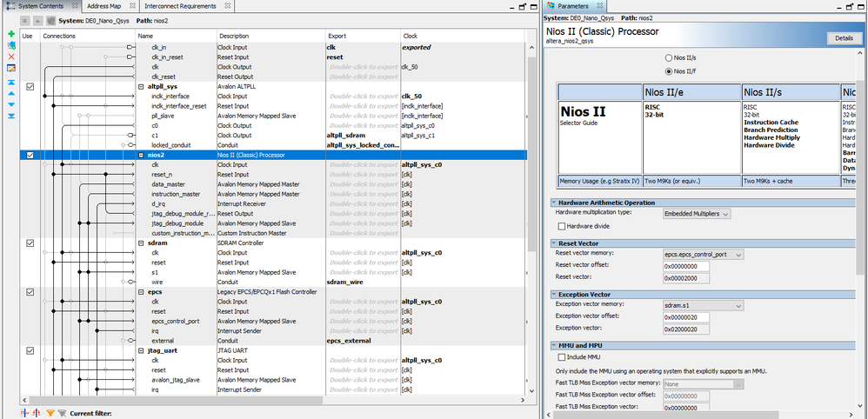Click the gray clear filter funnel icon

[x=62, y=412]
